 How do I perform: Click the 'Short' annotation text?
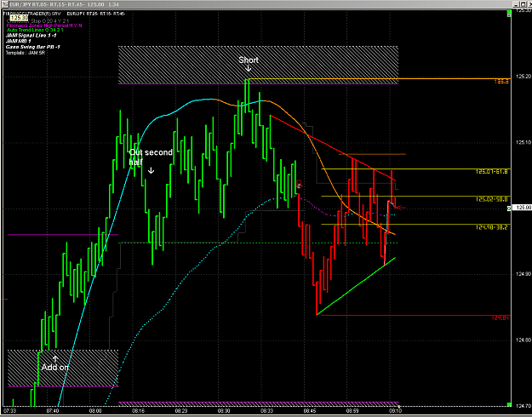pos(249,60)
